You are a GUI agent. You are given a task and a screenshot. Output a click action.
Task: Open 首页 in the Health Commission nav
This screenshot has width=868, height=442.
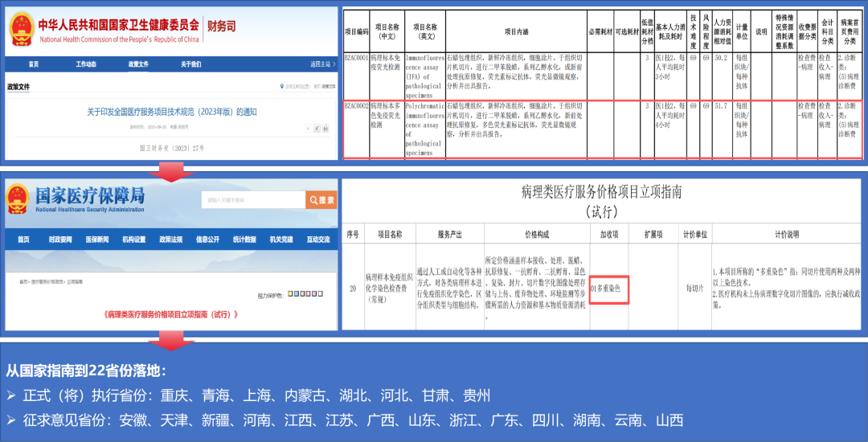[x=34, y=64]
